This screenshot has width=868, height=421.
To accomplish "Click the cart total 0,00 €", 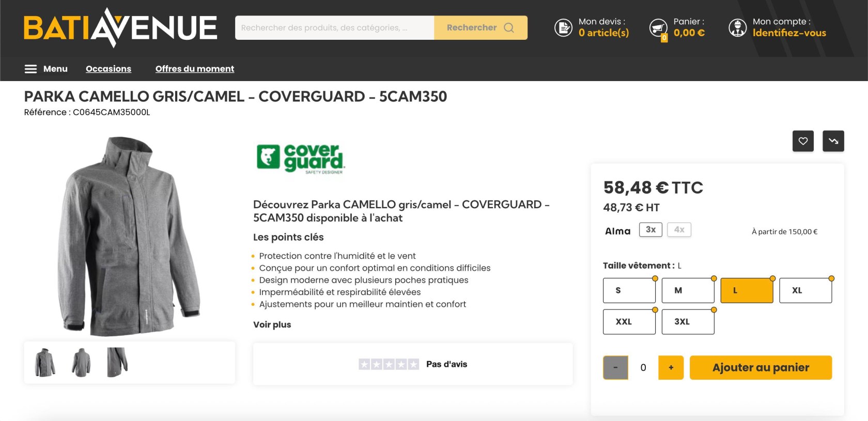I will pos(689,33).
